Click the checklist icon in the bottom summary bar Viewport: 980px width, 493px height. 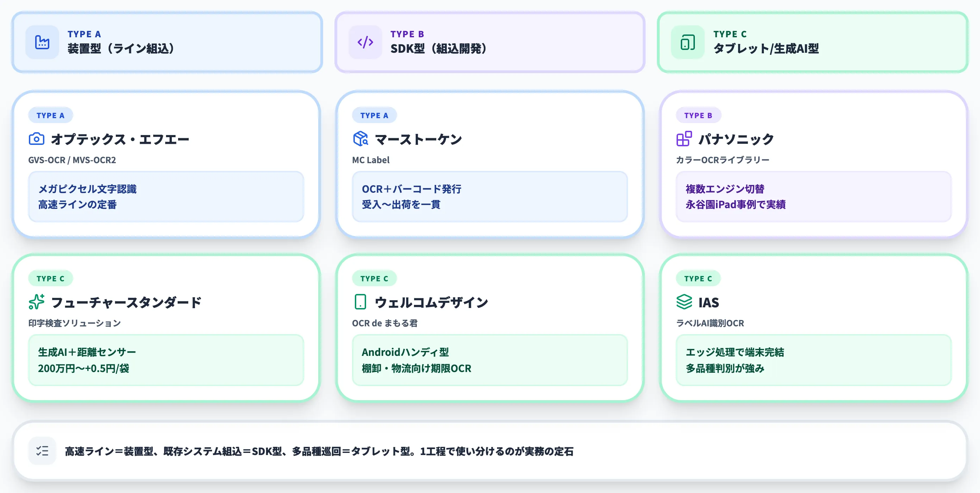click(42, 451)
